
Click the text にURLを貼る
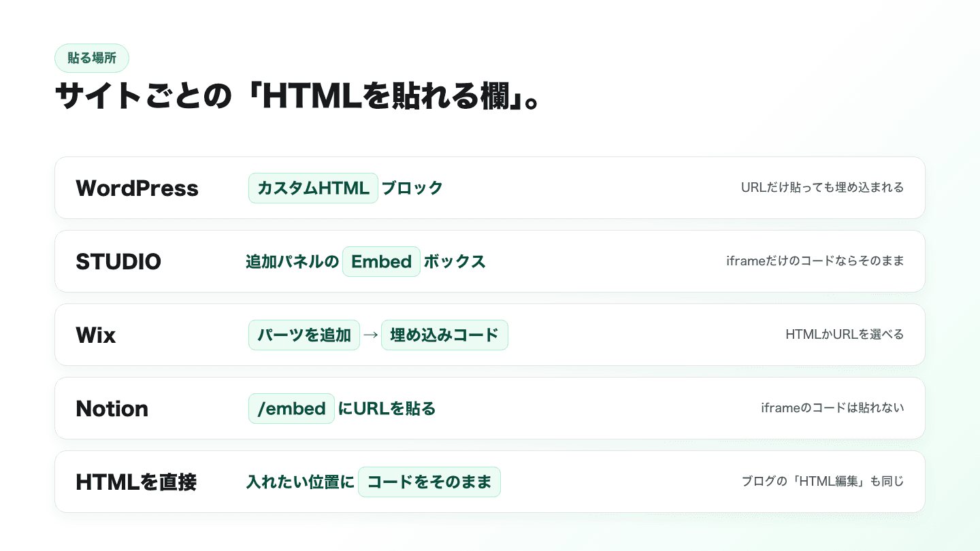tap(387, 408)
